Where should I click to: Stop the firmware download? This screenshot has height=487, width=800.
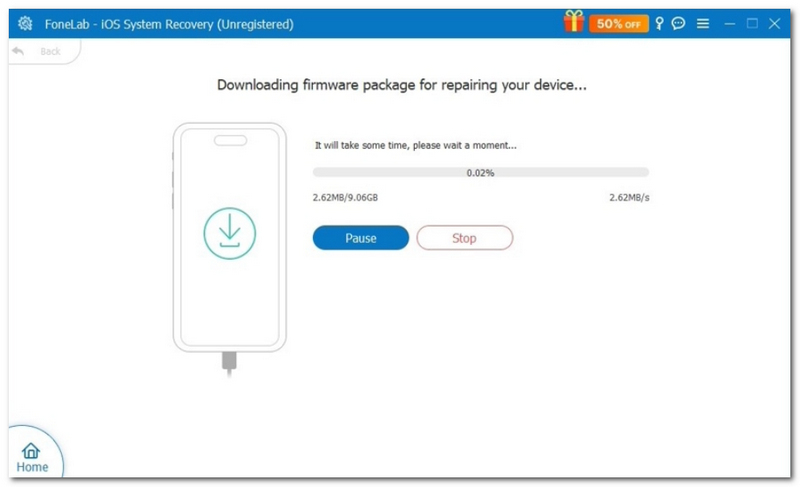click(464, 238)
